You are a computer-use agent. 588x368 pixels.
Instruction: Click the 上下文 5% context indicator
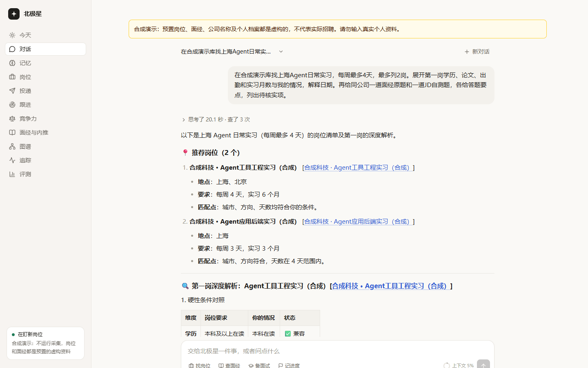(459, 366)
